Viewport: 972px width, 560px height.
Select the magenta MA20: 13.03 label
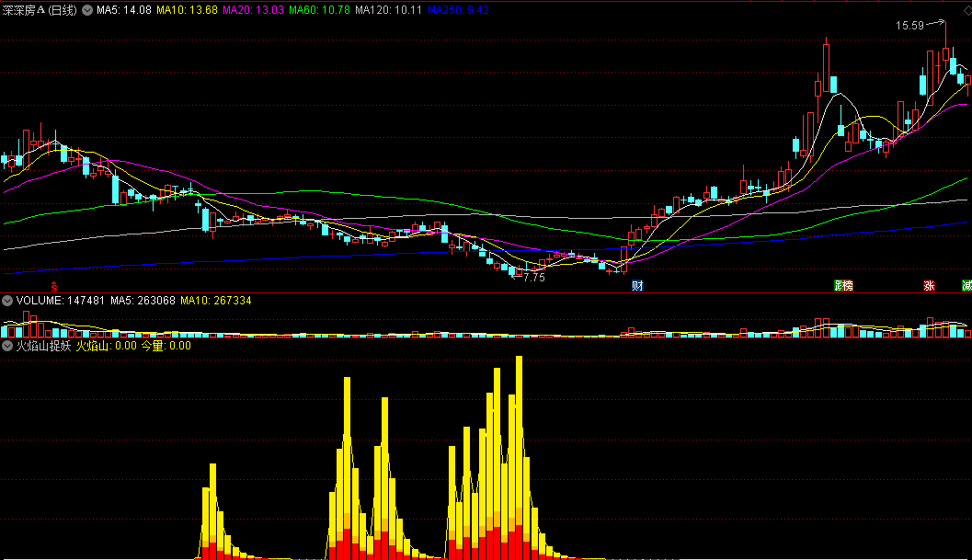coord(253,10)
